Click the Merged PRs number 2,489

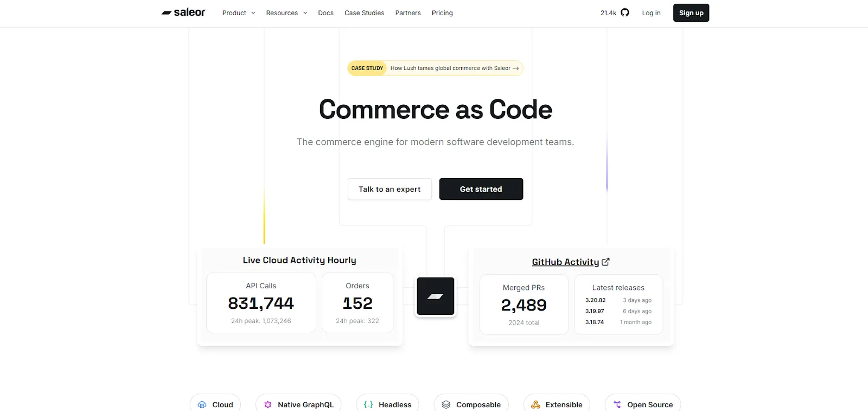524,305
